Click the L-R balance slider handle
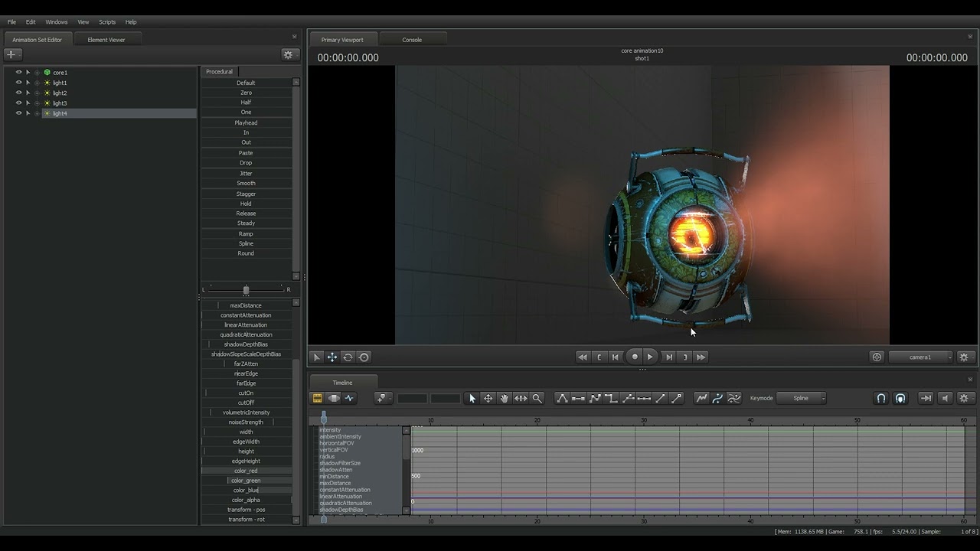Viewport: 980px width, 551px height. (246, 290)
